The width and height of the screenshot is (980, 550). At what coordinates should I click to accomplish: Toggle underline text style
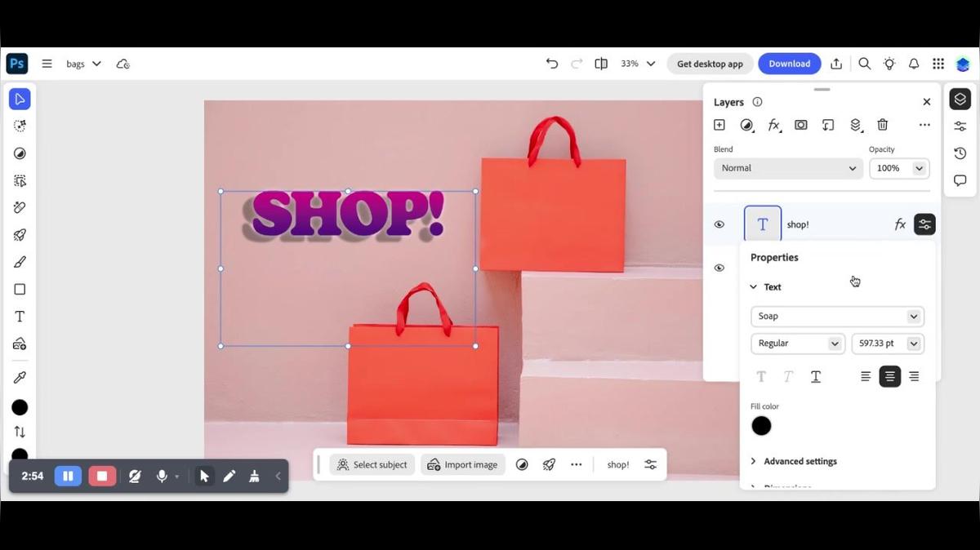[x=815, y=376]
